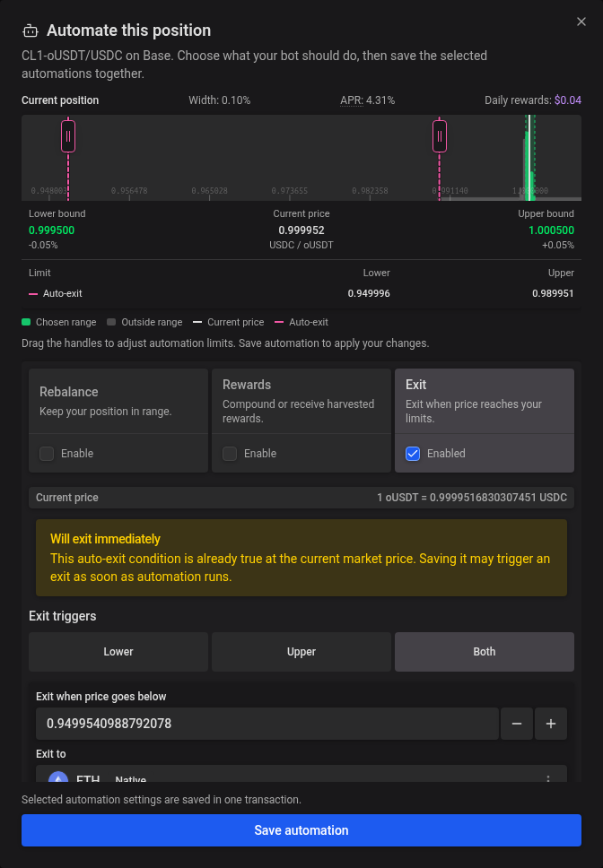Click the 0.973655 chart axis tick label

coord(290,190)
